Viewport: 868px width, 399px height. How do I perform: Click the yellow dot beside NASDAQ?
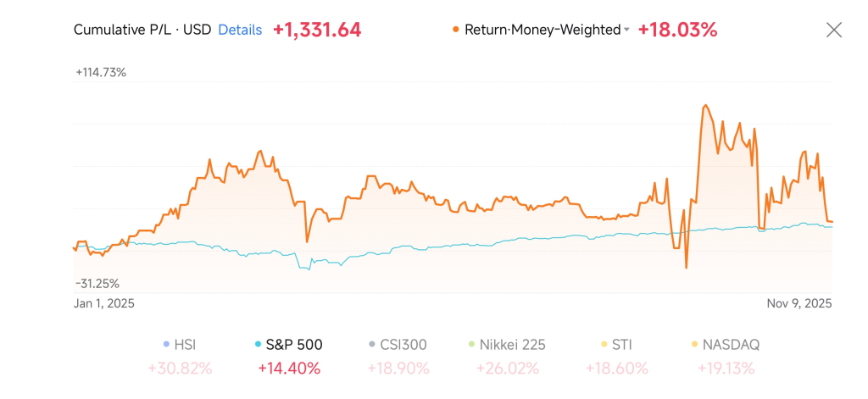(x=695, y=345)
